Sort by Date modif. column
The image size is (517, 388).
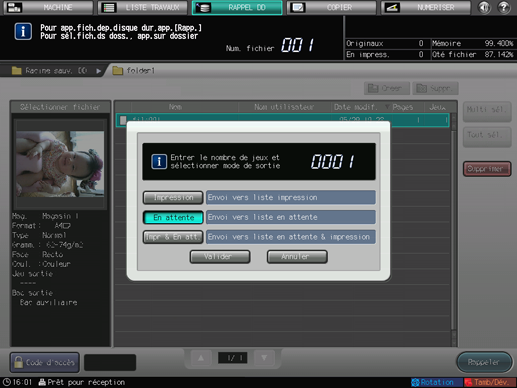point(356,107)
